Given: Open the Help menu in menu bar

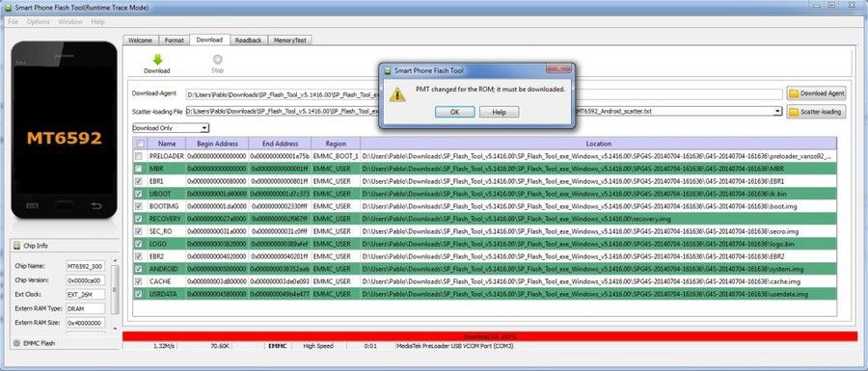Looking at the screenshot, I should tap(98, 21).
